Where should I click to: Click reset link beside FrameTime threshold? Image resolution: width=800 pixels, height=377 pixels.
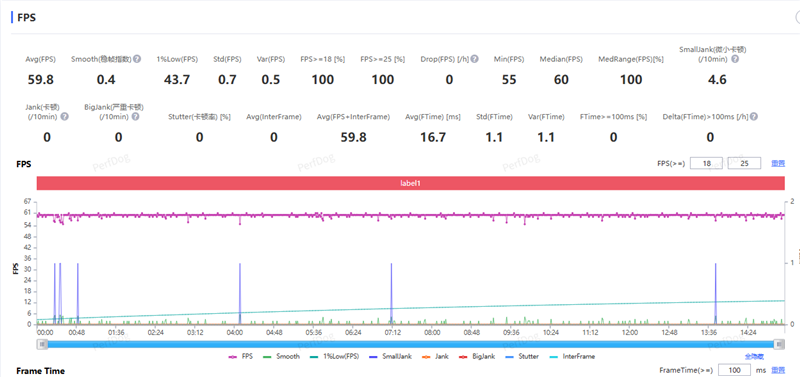pyautogui.click(x=778, y=370)
